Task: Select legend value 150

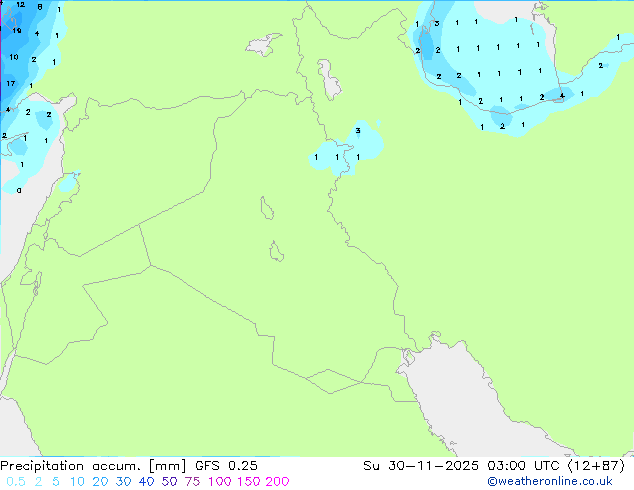Action: pyautogui.click(x=248, y=482)
